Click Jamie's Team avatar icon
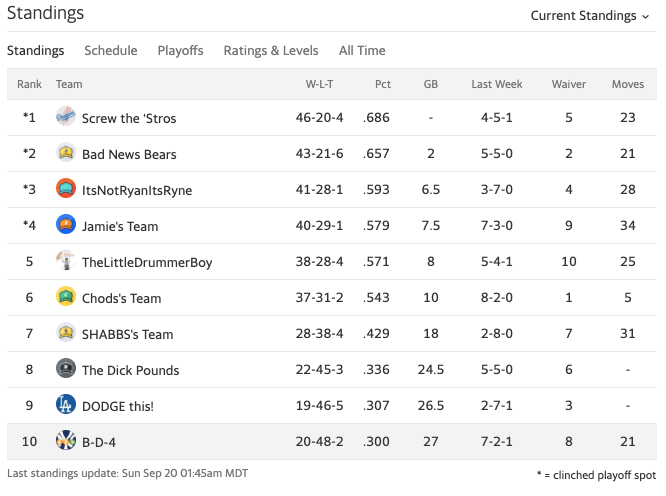 [66, 225]
